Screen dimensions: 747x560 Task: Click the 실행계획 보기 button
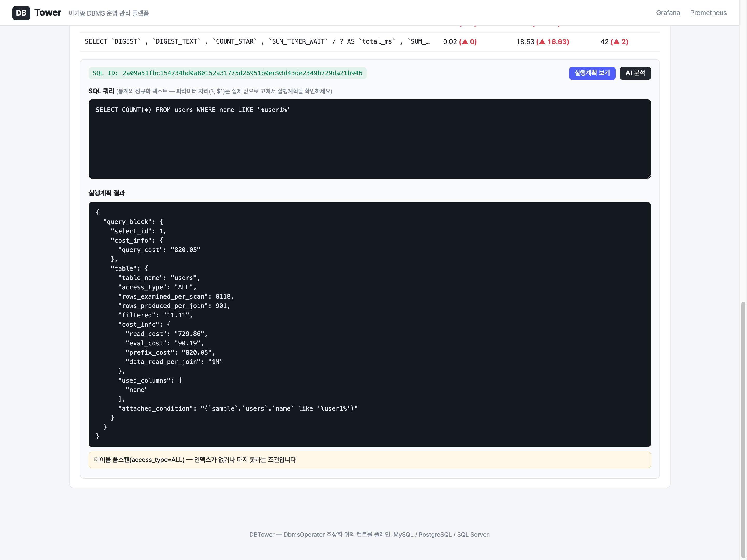(x=592, y=73)
